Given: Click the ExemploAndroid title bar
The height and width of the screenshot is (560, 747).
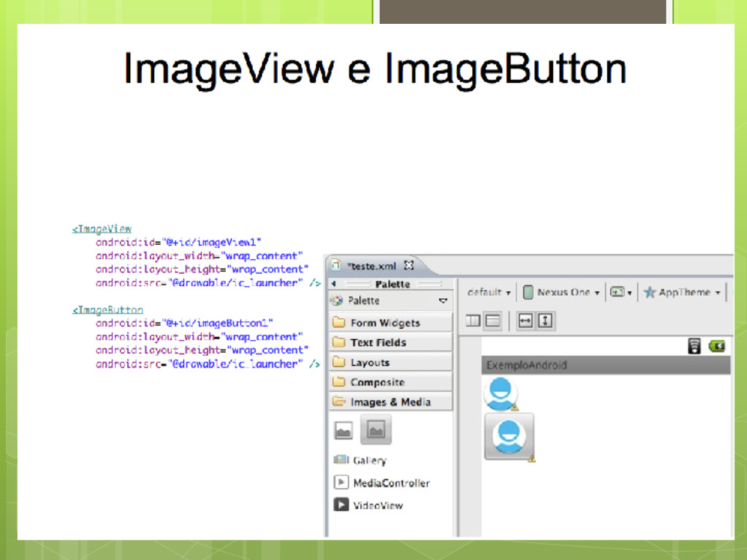Looking at the screenshot, I should pos(606,365).
